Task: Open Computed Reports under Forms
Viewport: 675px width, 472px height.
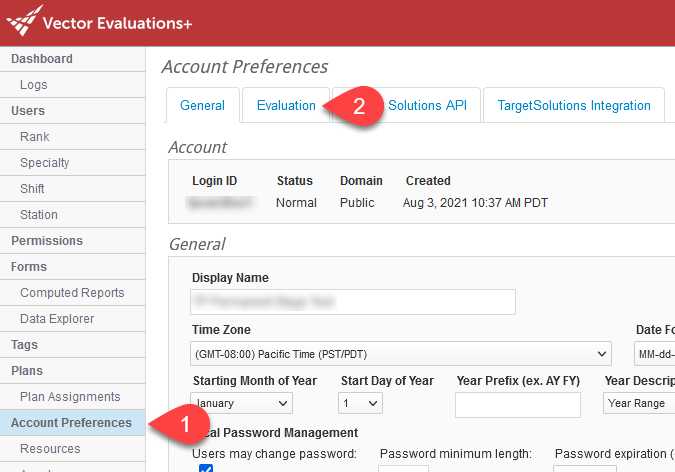Action: [72, 293]
